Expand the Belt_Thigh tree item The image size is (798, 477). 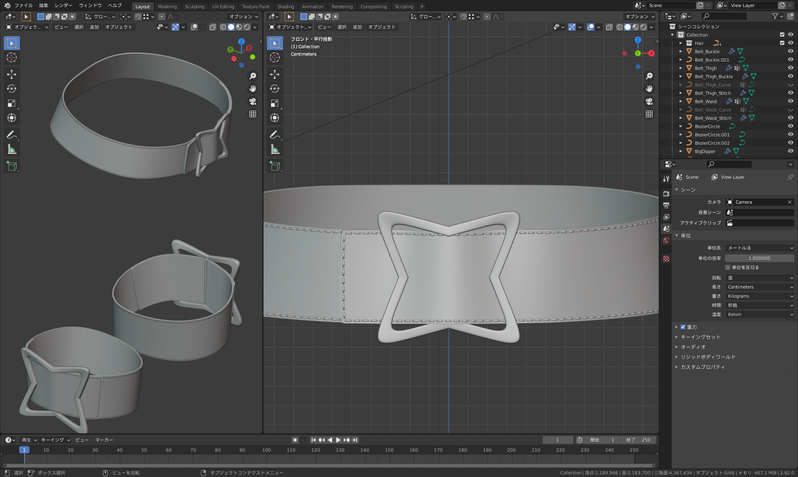tap(681, 68)
